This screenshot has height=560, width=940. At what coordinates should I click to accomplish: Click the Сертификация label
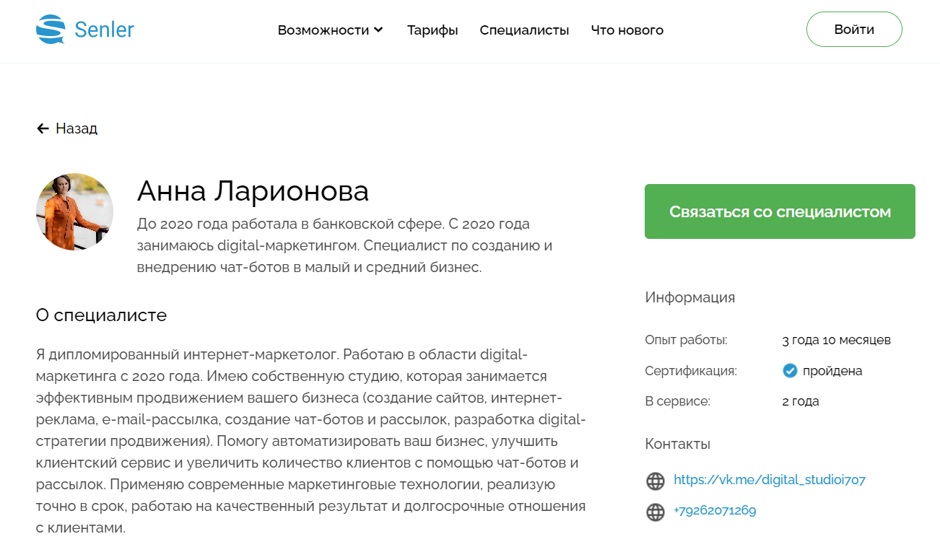click(691, 371)
